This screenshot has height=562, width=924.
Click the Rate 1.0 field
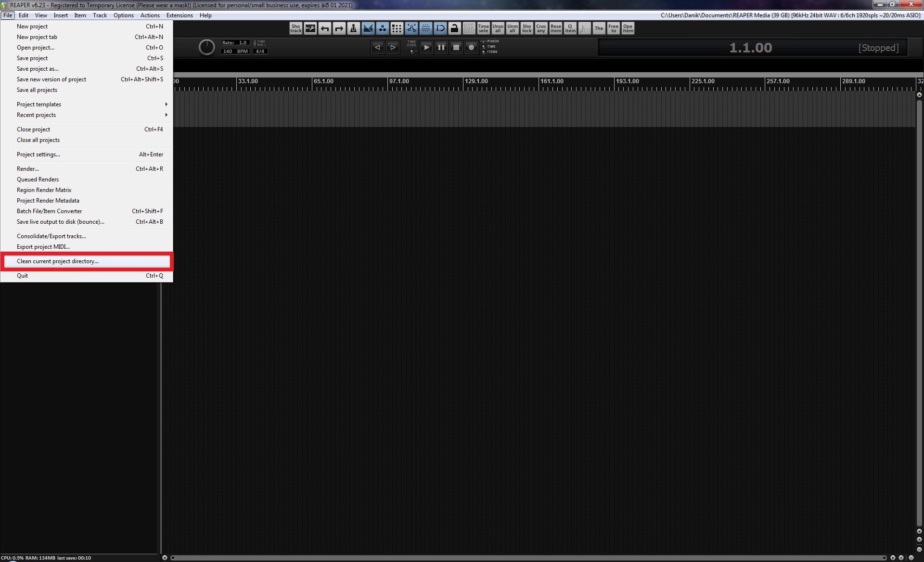click(235, 43)
